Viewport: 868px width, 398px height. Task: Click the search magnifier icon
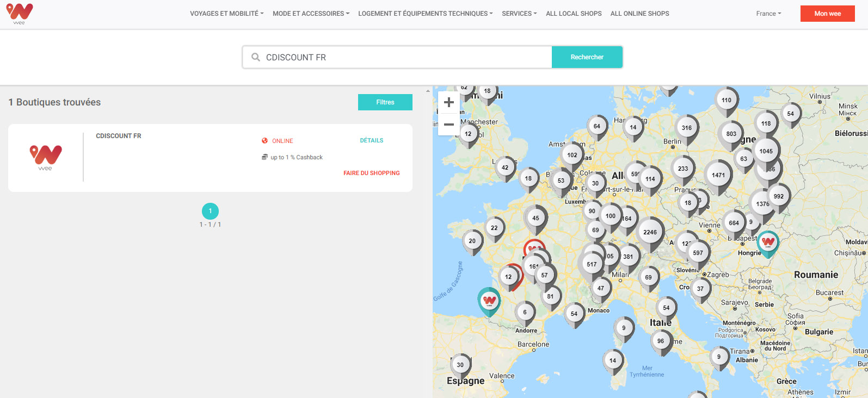click(255, 57)
